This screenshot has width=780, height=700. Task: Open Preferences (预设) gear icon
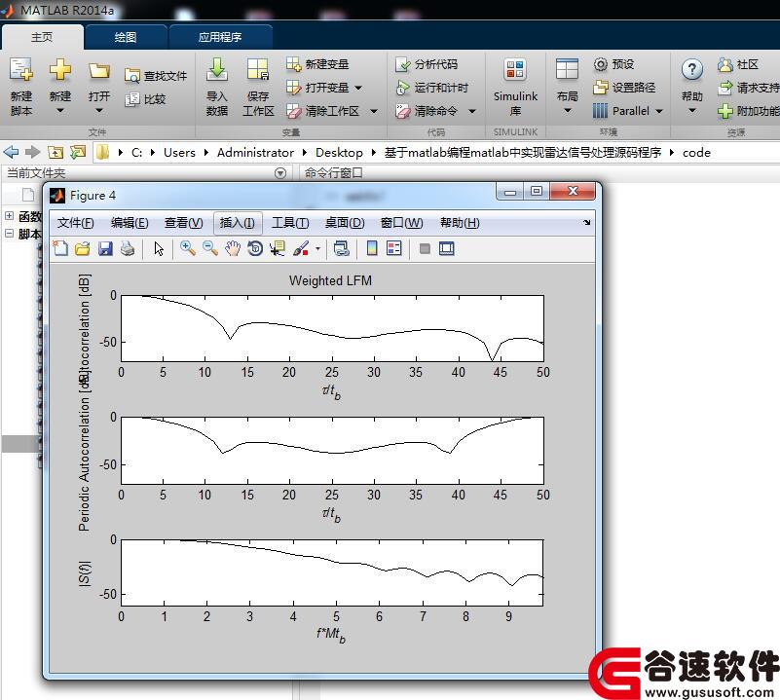[x=601, y=64]
